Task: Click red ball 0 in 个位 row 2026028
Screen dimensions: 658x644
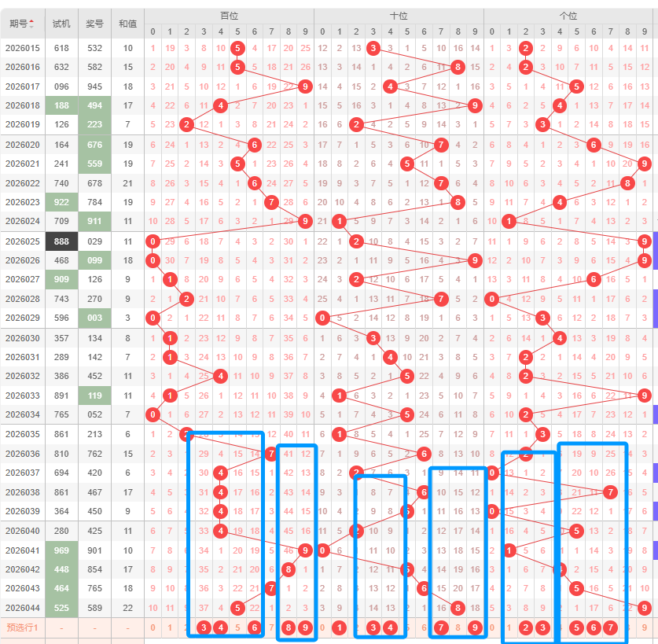Action: tap(492, 299)
